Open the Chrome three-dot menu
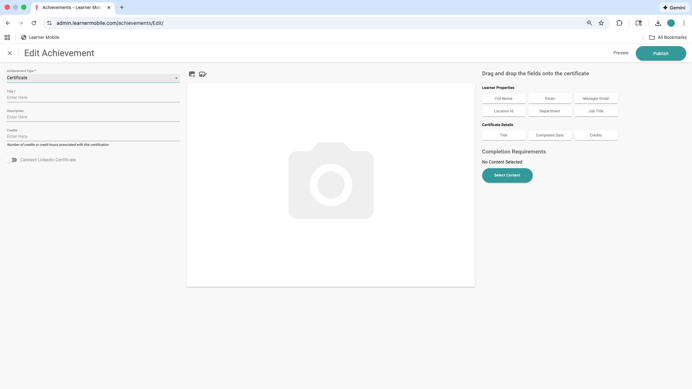 click(684, 23)
